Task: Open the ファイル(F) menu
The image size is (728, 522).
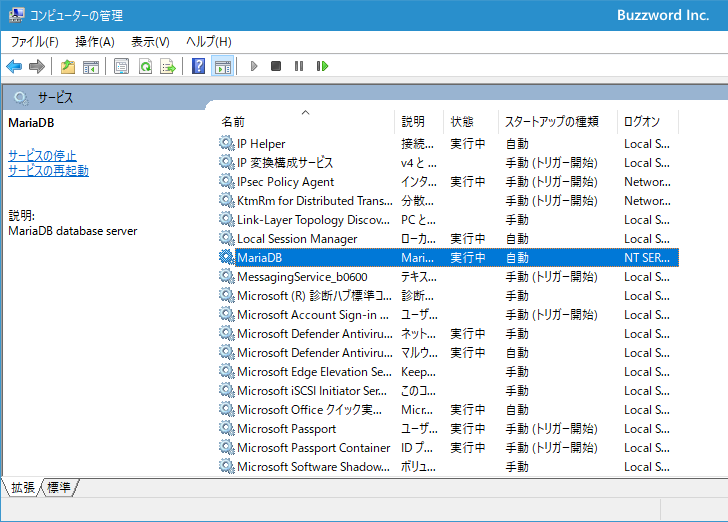Action: coord(34,42)
